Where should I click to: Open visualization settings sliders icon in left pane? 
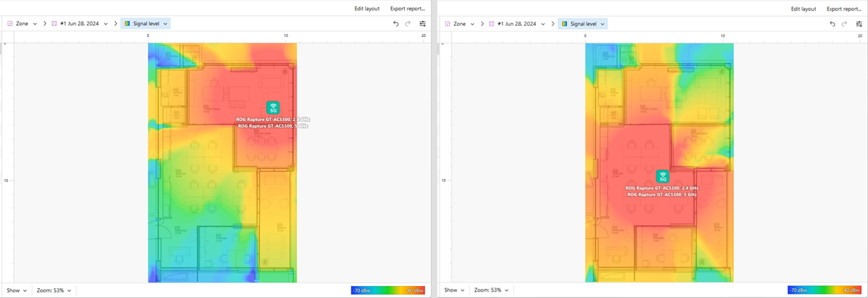(x=423, y=24)
